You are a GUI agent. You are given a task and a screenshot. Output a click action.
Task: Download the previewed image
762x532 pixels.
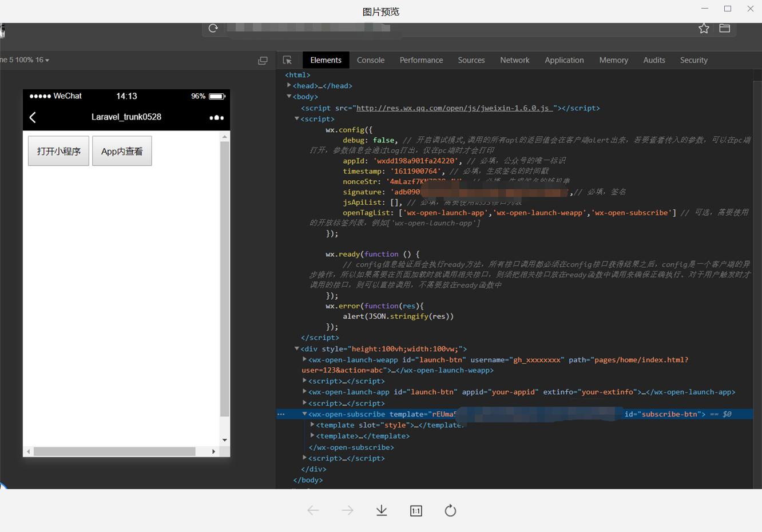point(382,510)
